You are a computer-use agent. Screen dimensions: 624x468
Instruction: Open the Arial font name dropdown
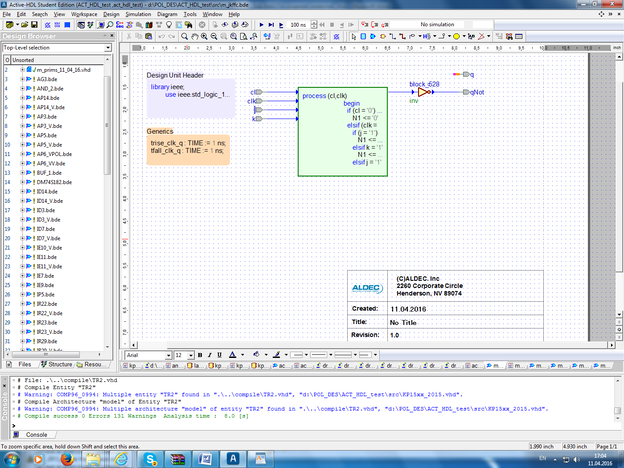167,355
